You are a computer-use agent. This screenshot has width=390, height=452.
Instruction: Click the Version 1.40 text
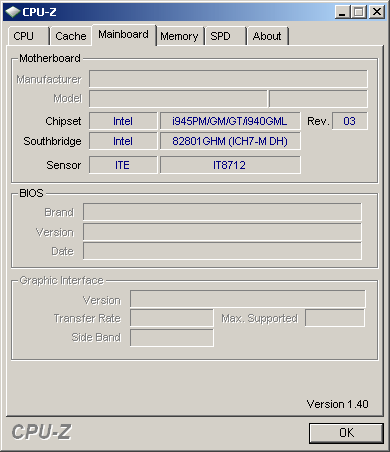tap(337, 404)
